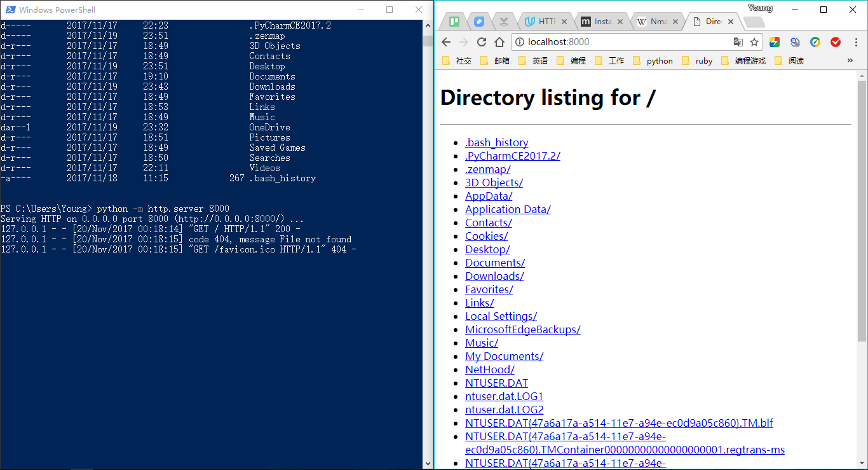Open Chrome three-dot menu
868x470 pixels.
[855, 42]
